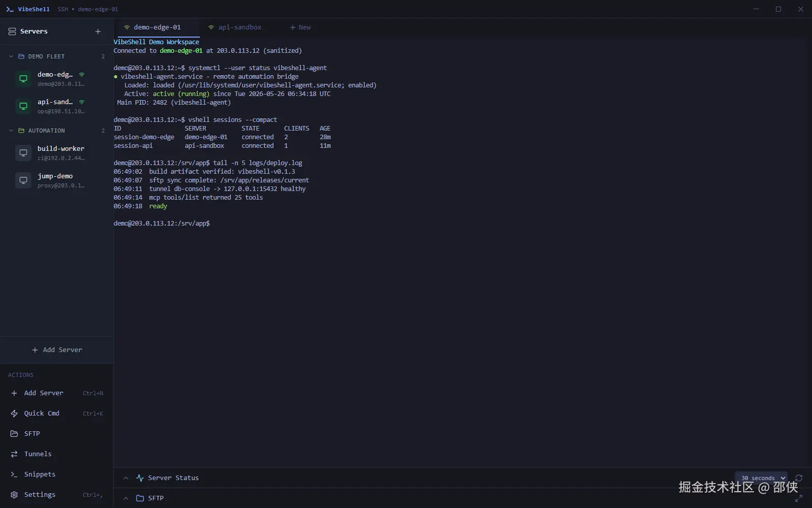Click the Servers stack icon in sidebar header

click(x=12, y=31)
